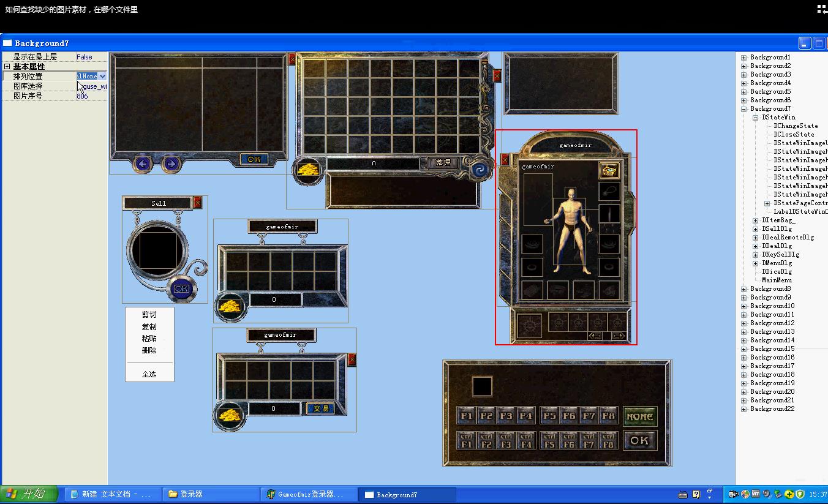
Task: Click the round OK button in Sell dialog
Action: click(x=181, y=288)
